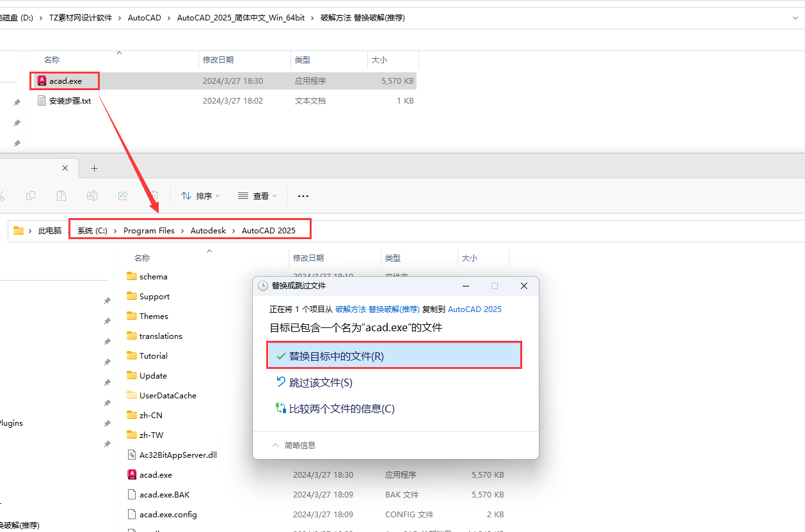
Task: Sort by 大小 column in the upper window
Action: pos(379,59)
